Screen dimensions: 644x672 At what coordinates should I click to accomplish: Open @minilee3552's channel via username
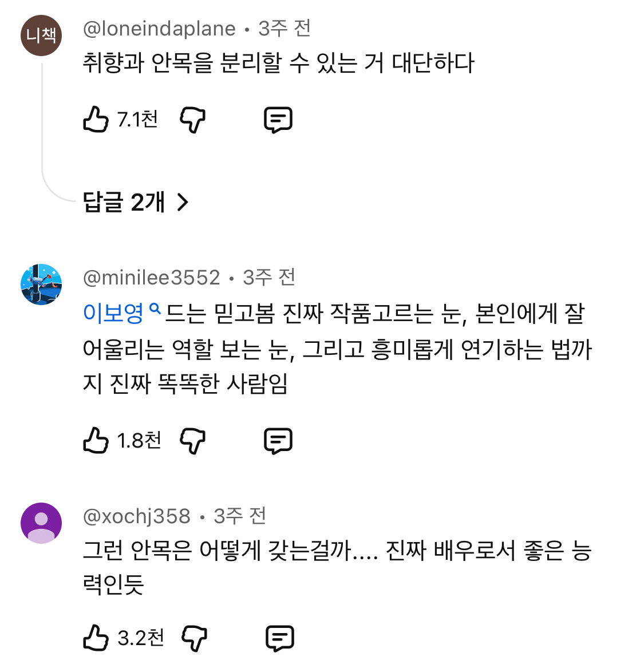(x=151, y=278)
